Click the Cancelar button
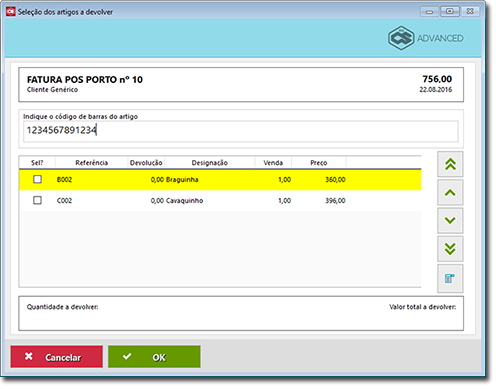This screenshot has height=389, width=496. coord(57,357)
